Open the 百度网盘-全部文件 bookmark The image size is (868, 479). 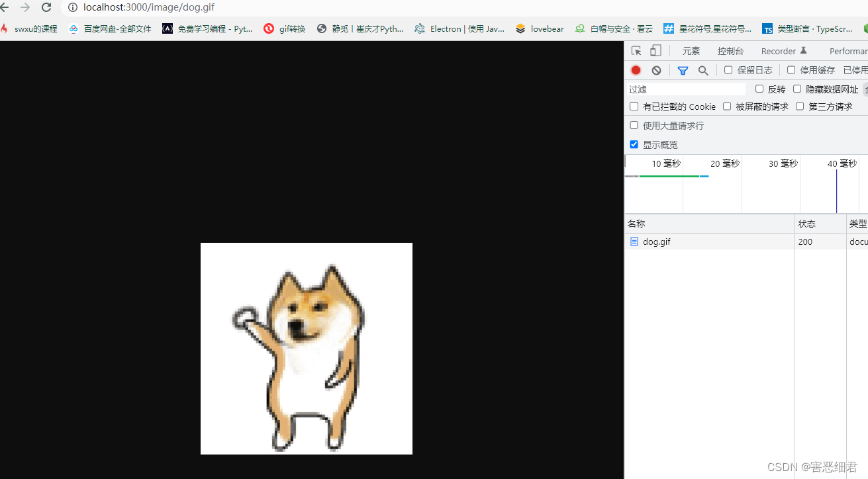pos(110,29)
